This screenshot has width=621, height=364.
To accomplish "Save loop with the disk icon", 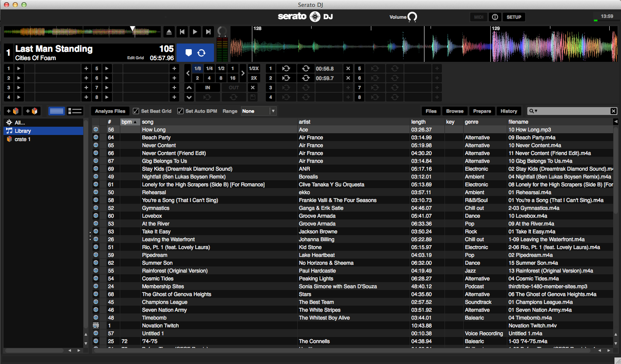I will click(252, 97).
